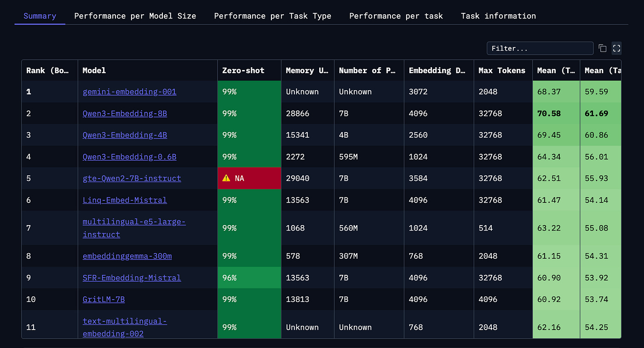The height and width of the screenshot is (348, 644).
Task: Sort by the Number of Parameters column header
Action: click(x=369, y=70)
